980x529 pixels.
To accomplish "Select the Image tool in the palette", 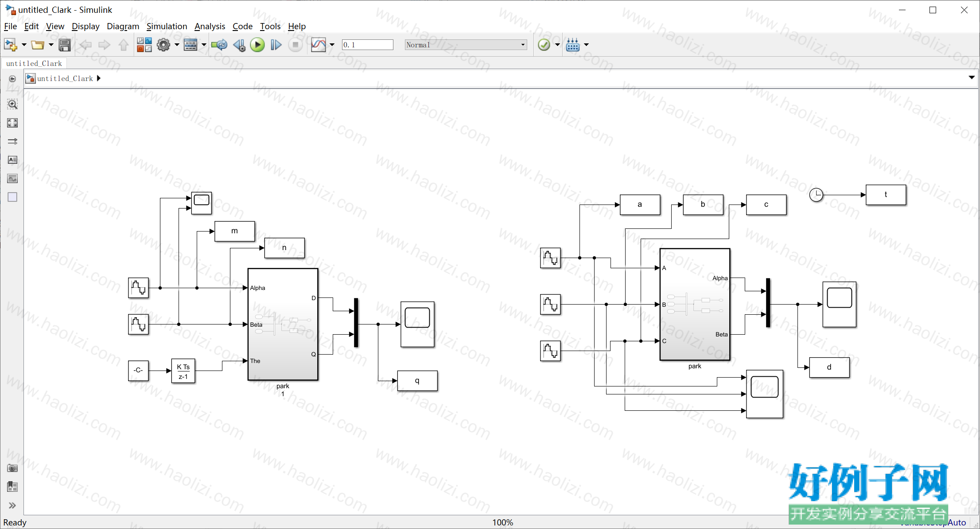I will (x=12, y=179).
